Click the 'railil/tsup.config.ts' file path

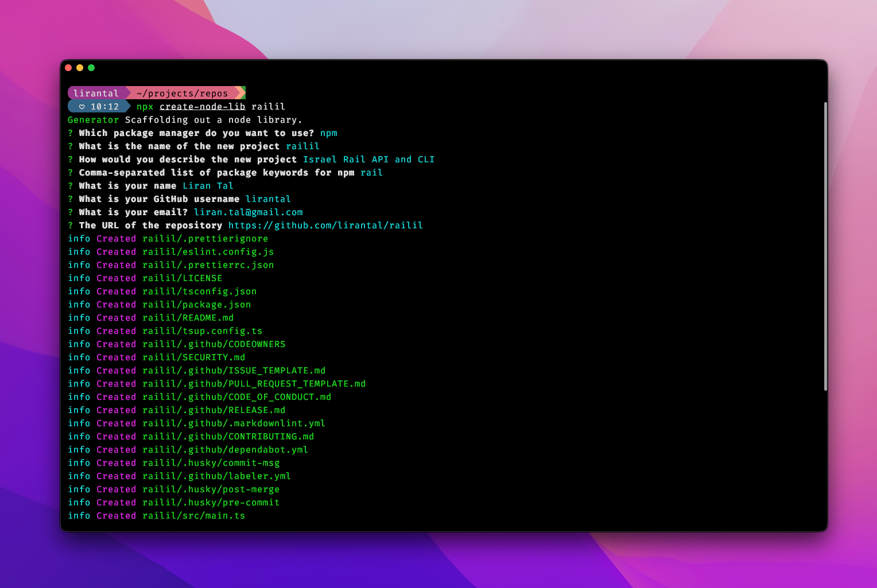coord(202,331)
